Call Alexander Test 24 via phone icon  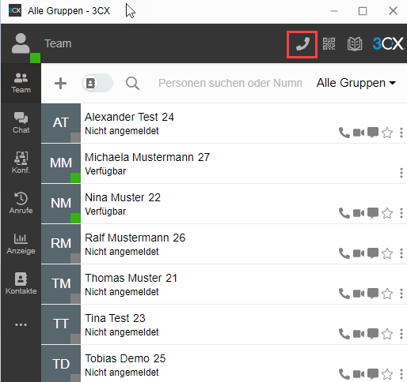pos(344,133)
